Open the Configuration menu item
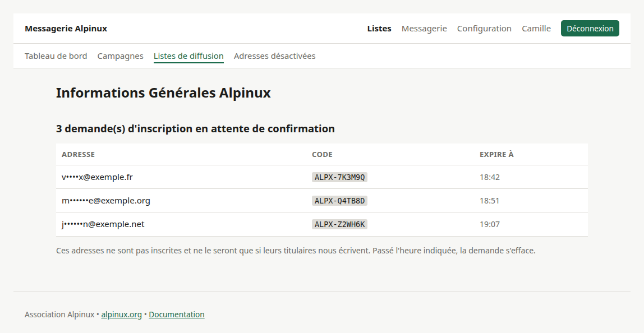 [484, 29]
